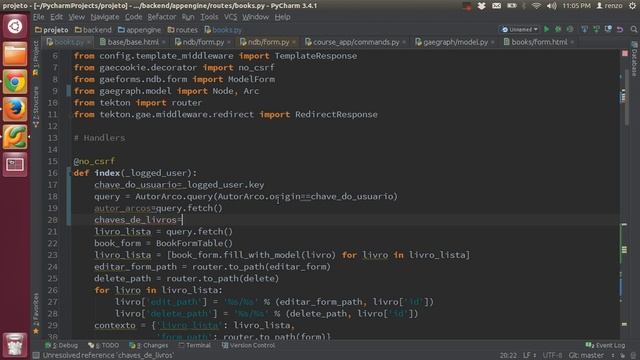Switch to the books/form.html tab
This screenshot has height=360, width=640.
click(x=539, y=42)
